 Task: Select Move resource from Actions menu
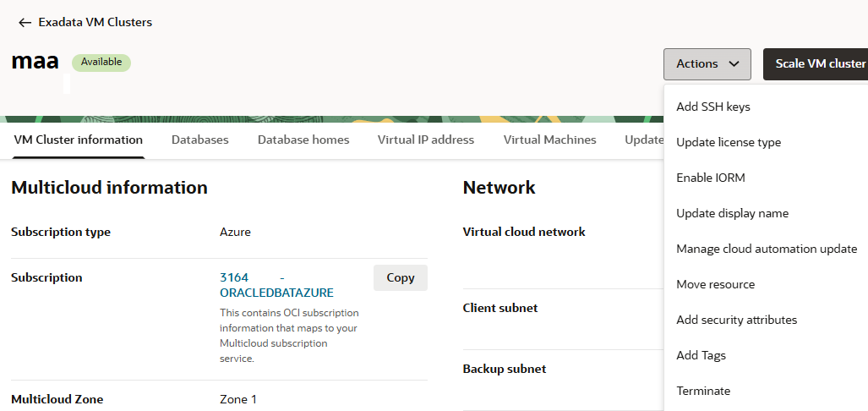coord(715,284)
